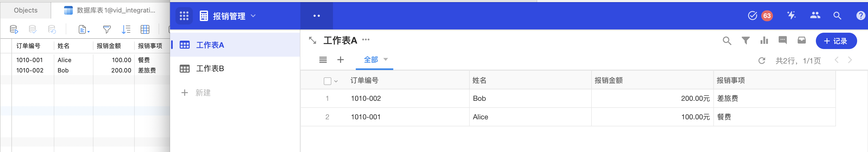This screenshot has height=152, width=868.
Task: Open the statistics bar chart icon
Action: [764, 41]
